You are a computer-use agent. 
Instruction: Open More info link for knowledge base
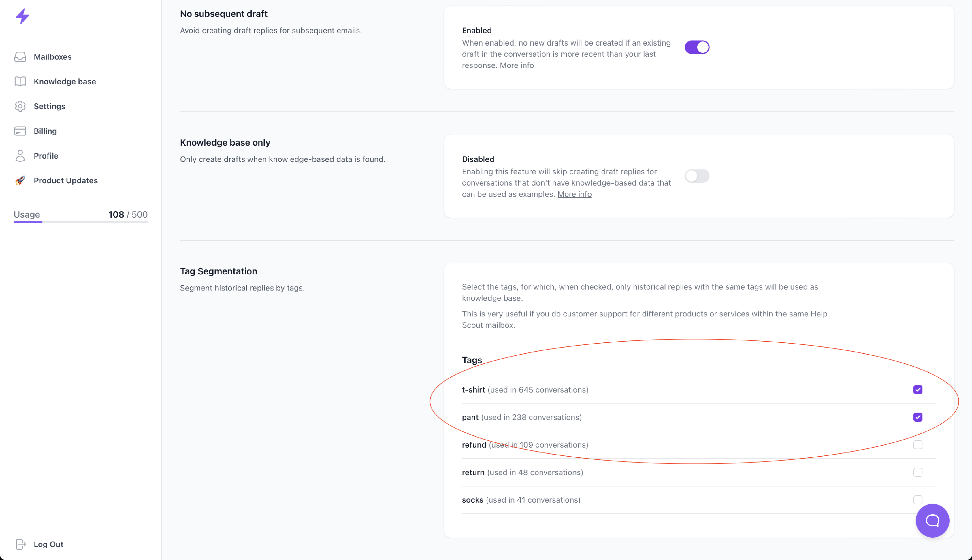[x=574, y=194]
